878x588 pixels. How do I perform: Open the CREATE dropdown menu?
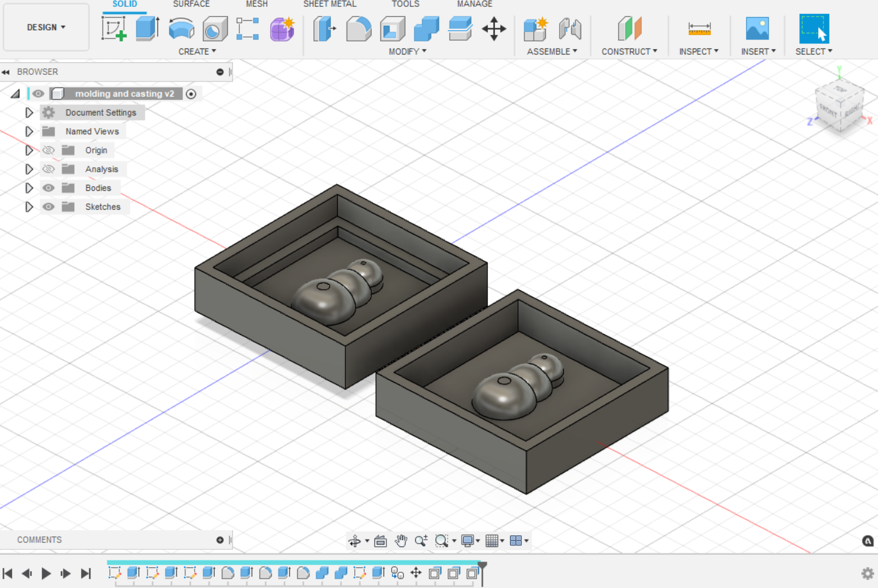197,52
